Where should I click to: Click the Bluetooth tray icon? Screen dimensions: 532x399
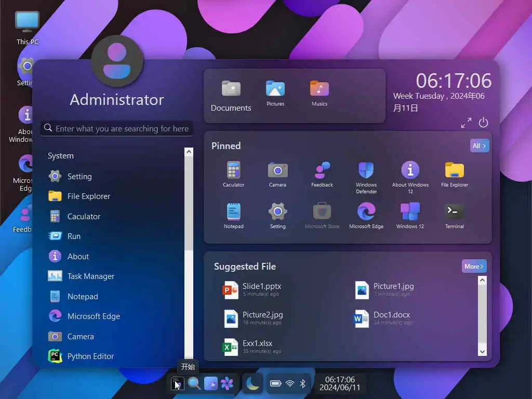click(303, 383)
